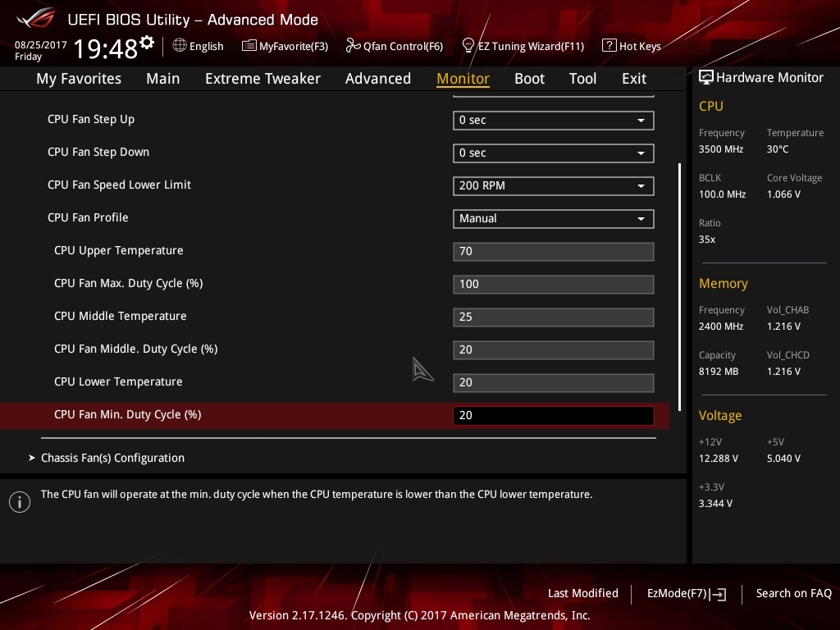Go to the Boot tab
The image size is (840, 630).
pyautogui.click(x=529, y=79)
